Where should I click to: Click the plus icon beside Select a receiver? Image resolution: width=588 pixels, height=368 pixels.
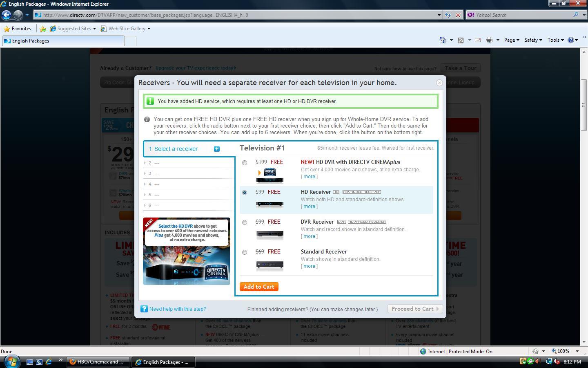[x=217, y=149]
